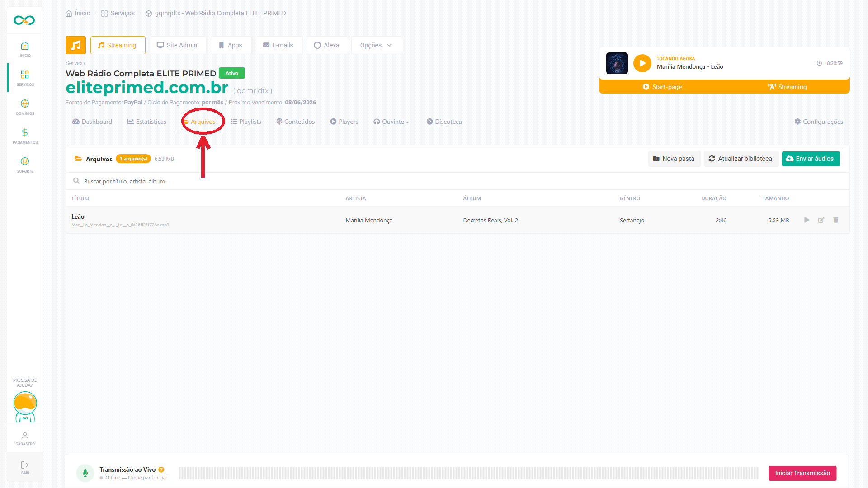Open Domínios in the sidebar

pyautogui.click(x=25, y=107)
